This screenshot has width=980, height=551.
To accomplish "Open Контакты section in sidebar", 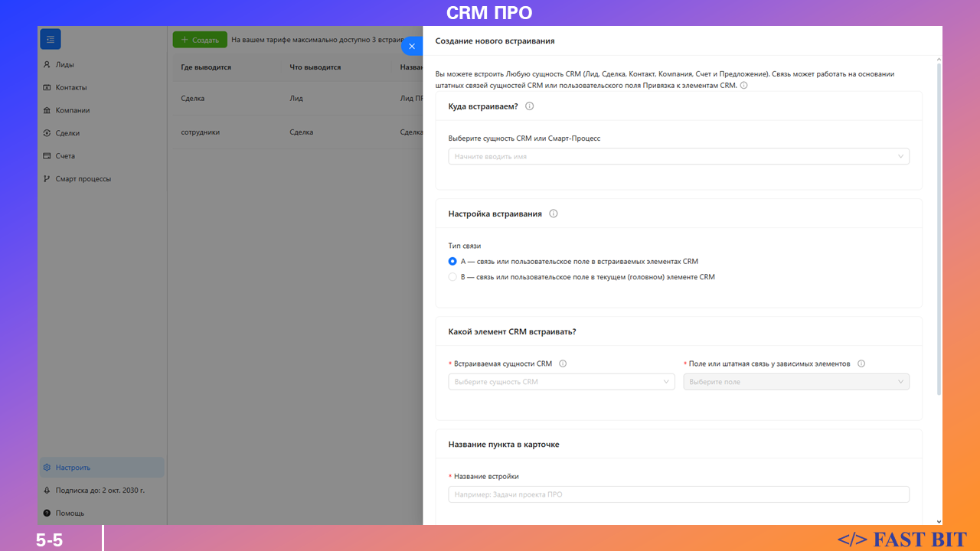I will 103,87.
